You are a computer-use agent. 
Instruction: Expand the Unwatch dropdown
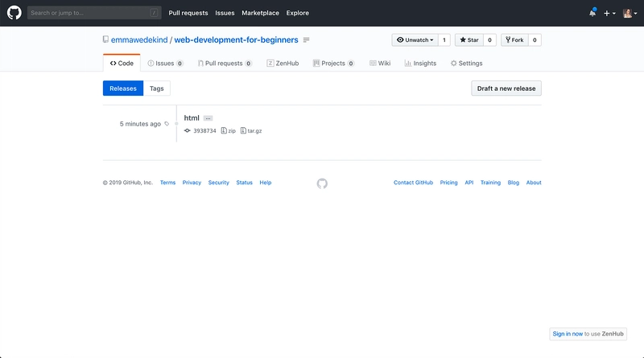[415, 40]
